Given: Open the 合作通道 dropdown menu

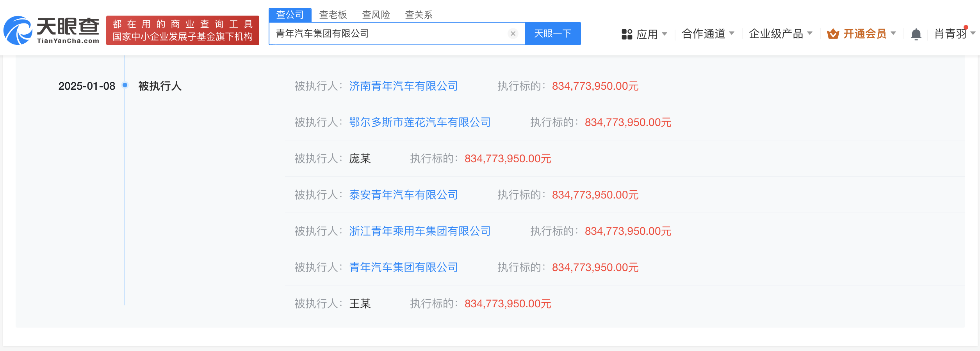Looking at the screenshot, I should [708, 34].
